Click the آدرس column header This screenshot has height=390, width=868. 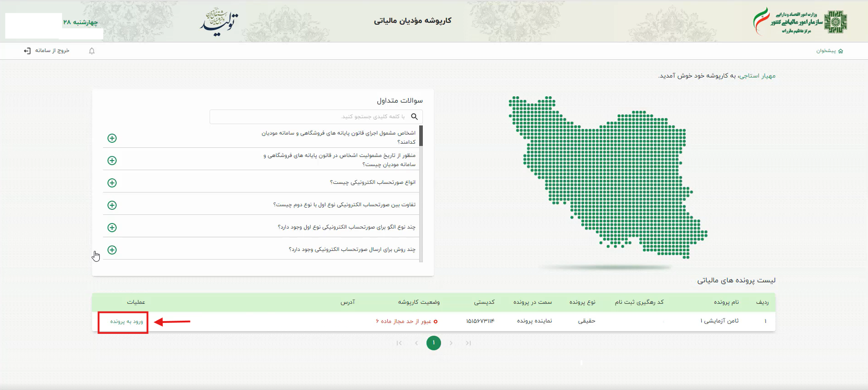tap(348, 302)
